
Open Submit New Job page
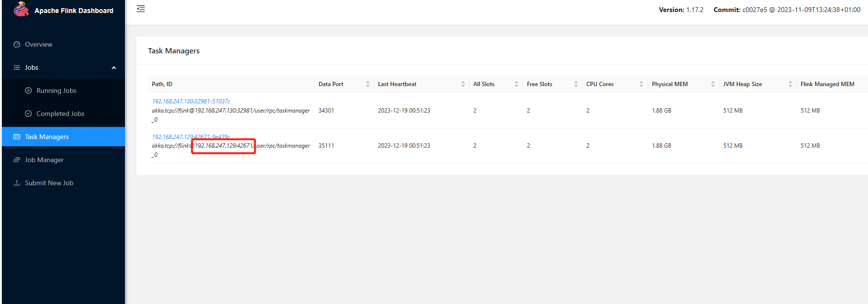49,183
